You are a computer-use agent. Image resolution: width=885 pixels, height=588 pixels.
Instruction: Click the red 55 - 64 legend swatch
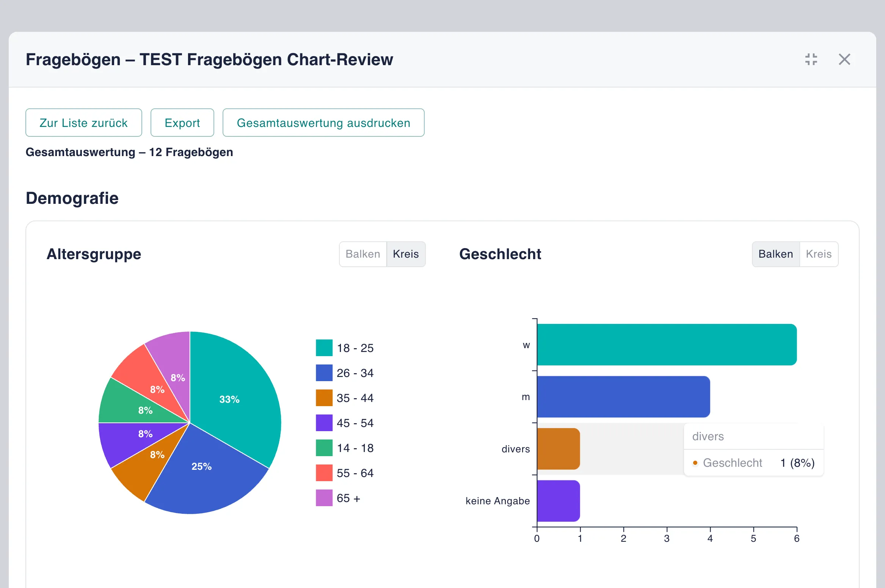point(324,473)
